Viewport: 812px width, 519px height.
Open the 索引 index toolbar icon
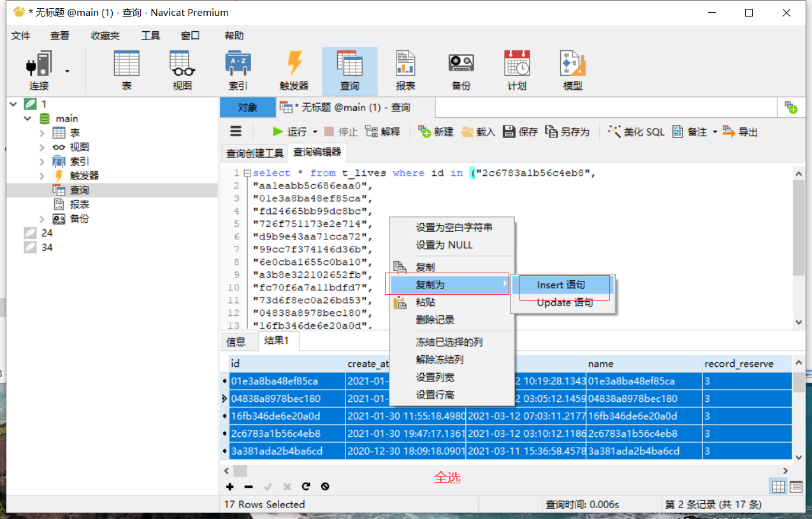[238, 71]
